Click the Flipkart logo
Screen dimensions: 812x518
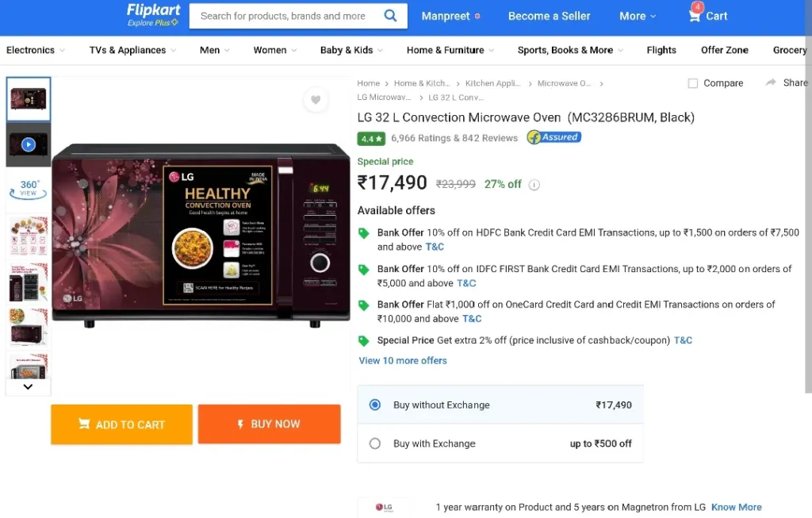click(153, 14)
